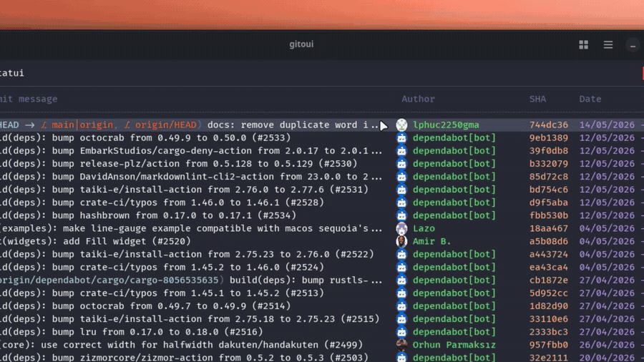The image size is (644, 362).
Task: Sort by the SHA column header
Action: (537, 99)
